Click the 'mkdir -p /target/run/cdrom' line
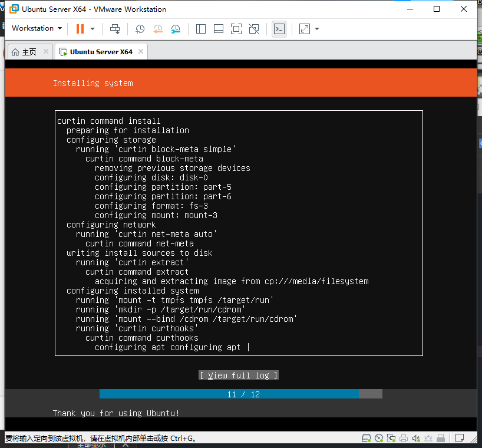Screen dimensions: 482x448 [161, 309]
